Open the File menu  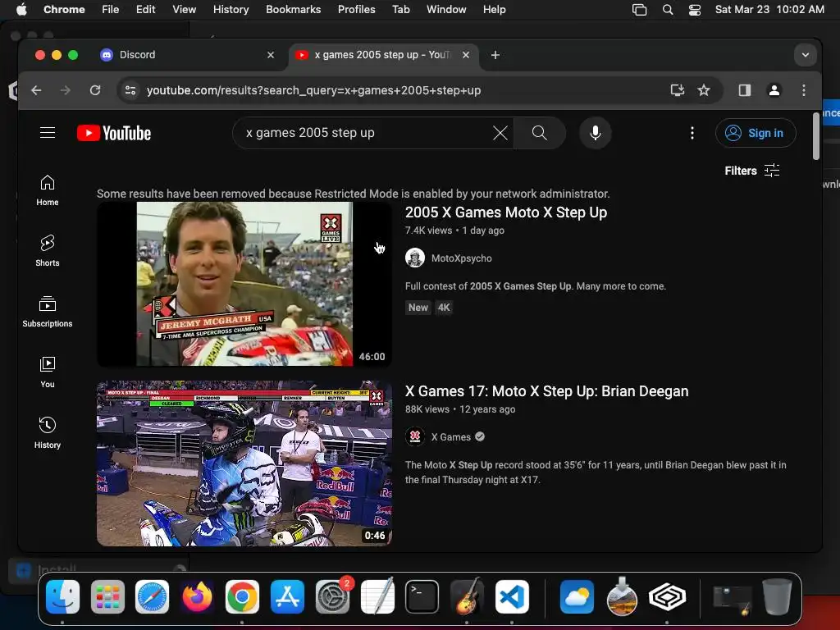pyautogui.click(x=111, y=10)
